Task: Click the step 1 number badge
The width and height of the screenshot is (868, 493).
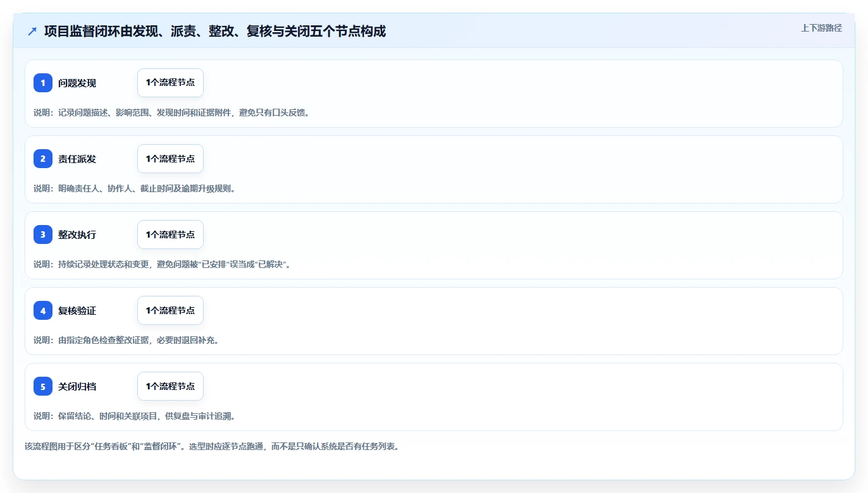Action: click(x=43, y=83)
